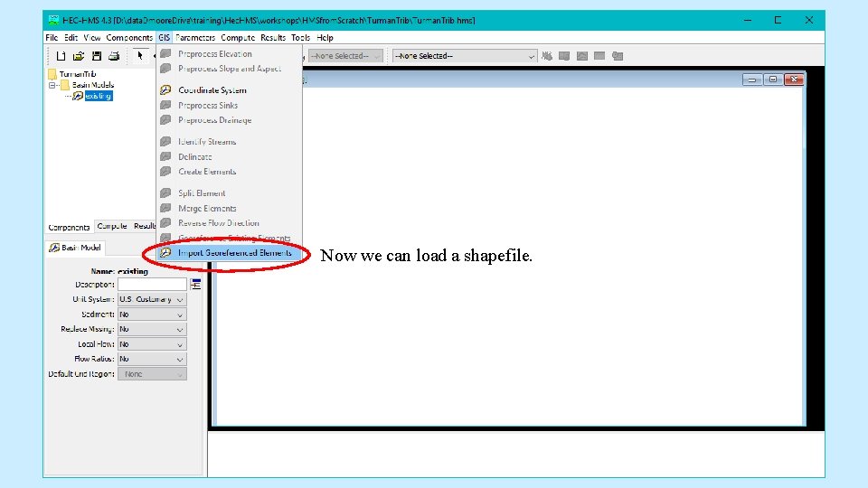The height and width of the screenshot is (488, 868).
Task: Open the Edit menu
Action: 71,38
